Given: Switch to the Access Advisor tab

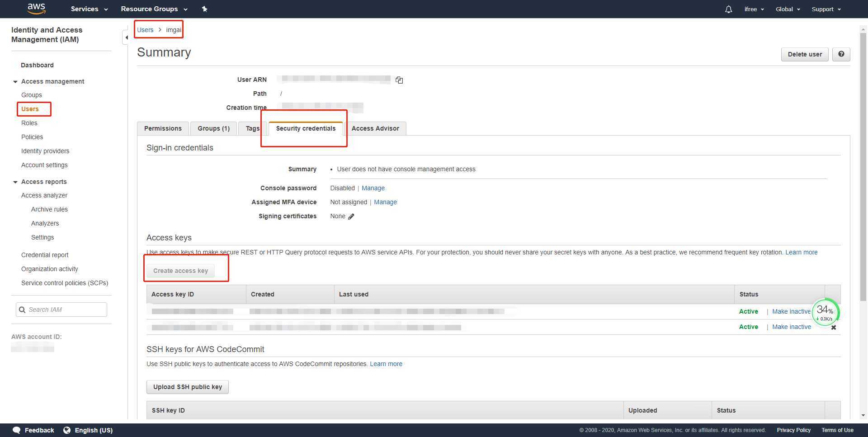Looking at the screenshot, I should 375,128.
